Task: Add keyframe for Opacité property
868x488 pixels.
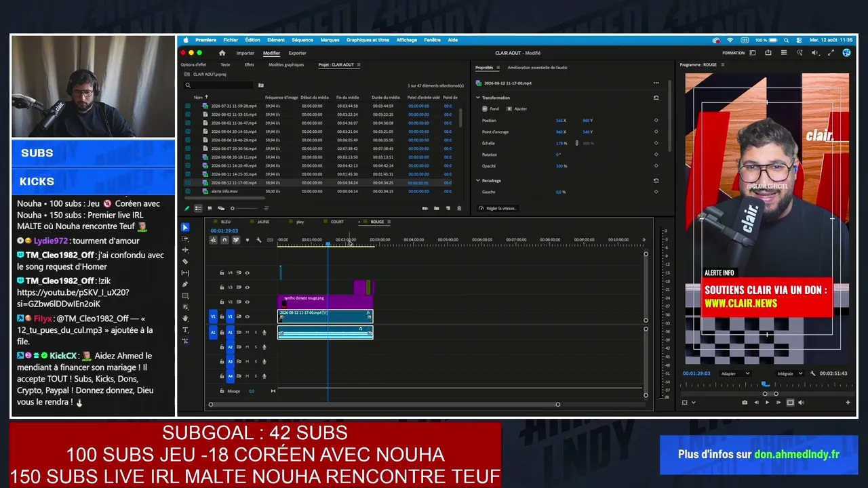Action: click(656, 166)
